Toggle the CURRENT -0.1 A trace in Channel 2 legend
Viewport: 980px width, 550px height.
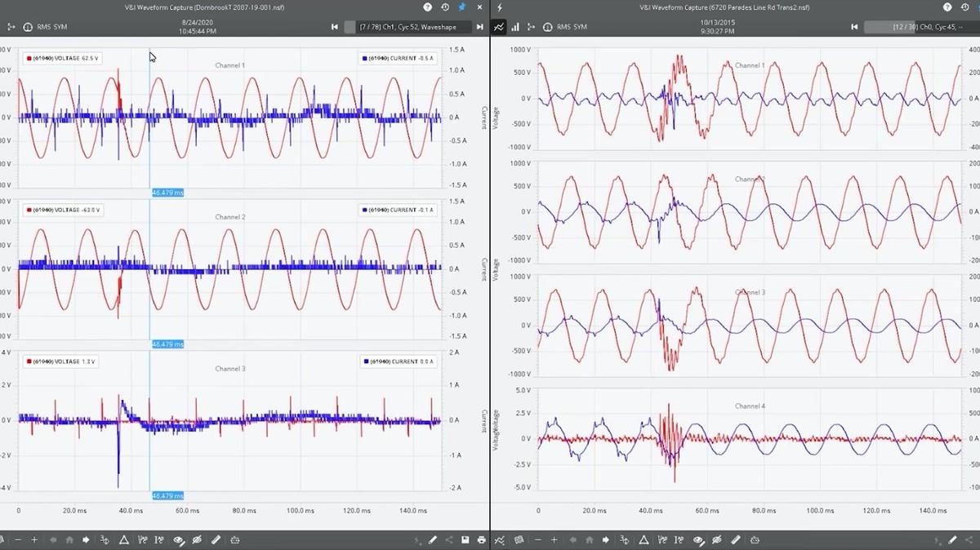pyautogui.click(x=398, y=208)
